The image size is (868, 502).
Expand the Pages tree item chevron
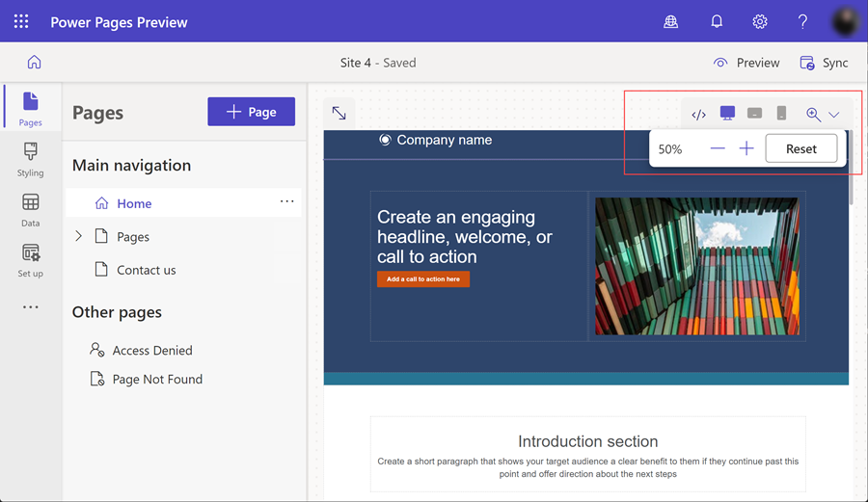(79, 236)
